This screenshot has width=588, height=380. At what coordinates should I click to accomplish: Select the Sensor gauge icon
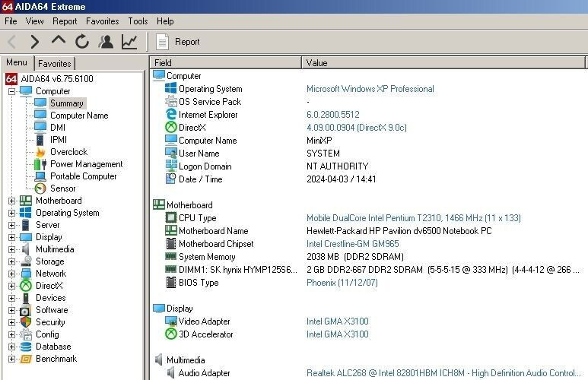pyautogui.click(x=40, y=188)
